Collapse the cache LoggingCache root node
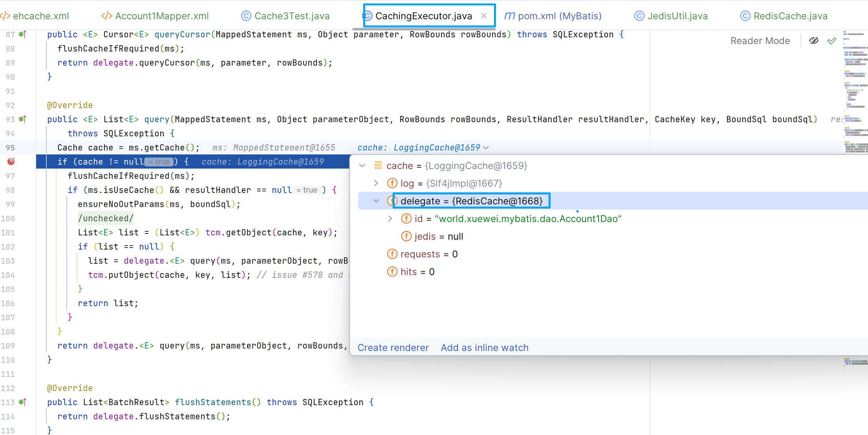The width and height of the screenshot is (868, 435). pyautogui.click(x=362, y=165)
